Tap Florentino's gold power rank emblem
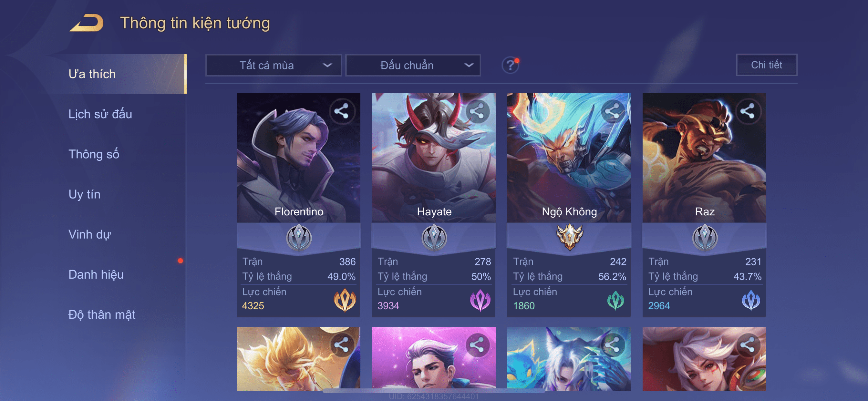The image size is (868, 401). coord(345,300)
